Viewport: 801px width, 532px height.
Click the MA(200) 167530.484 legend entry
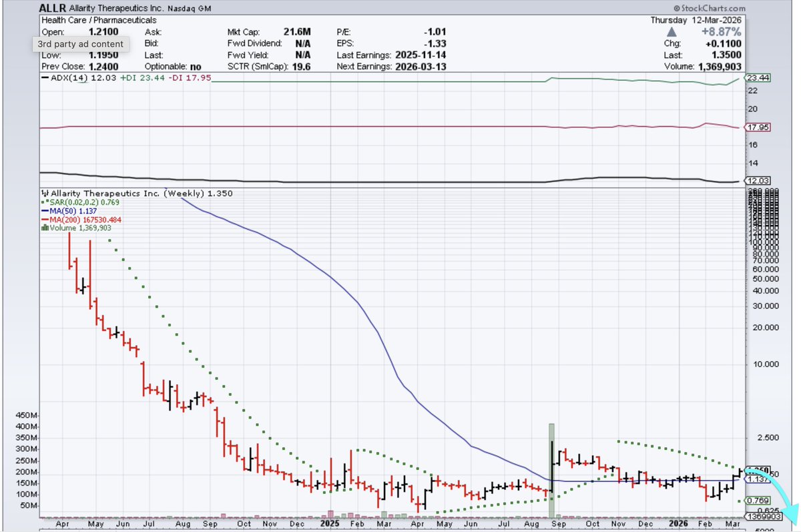click(x=81, y=219)
